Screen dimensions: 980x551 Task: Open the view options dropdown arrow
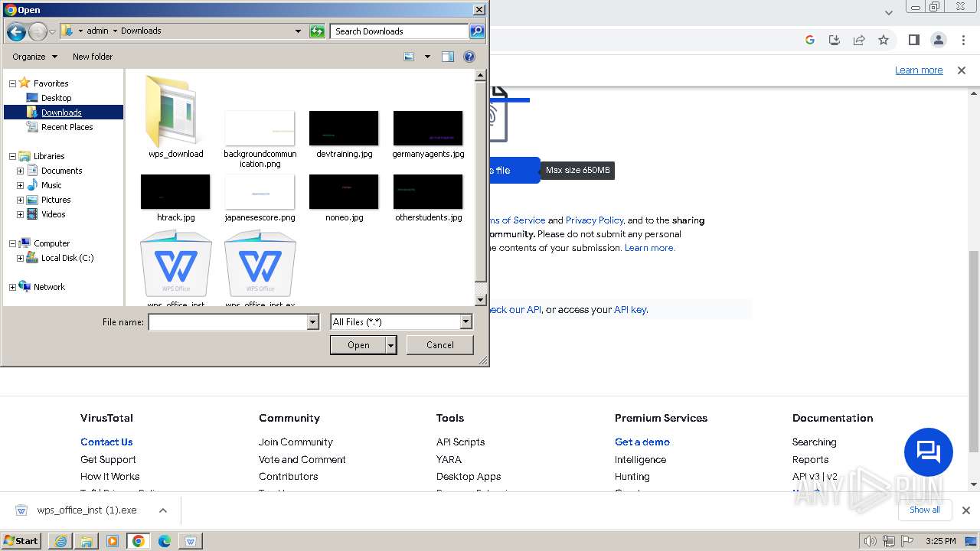[427, 57]
